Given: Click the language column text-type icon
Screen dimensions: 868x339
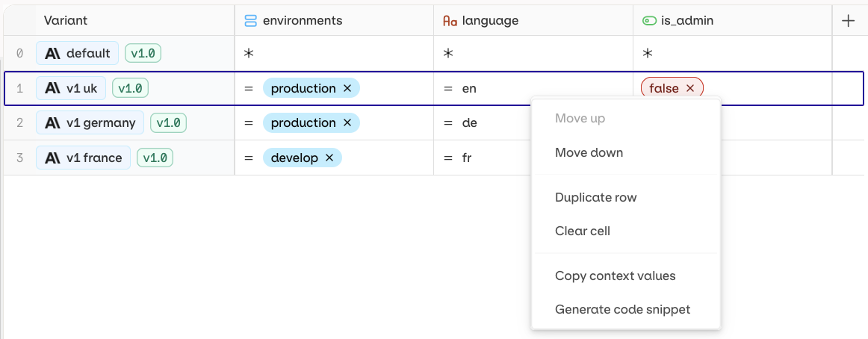Looking at the screenshot, I should click(x=450, y=21).
